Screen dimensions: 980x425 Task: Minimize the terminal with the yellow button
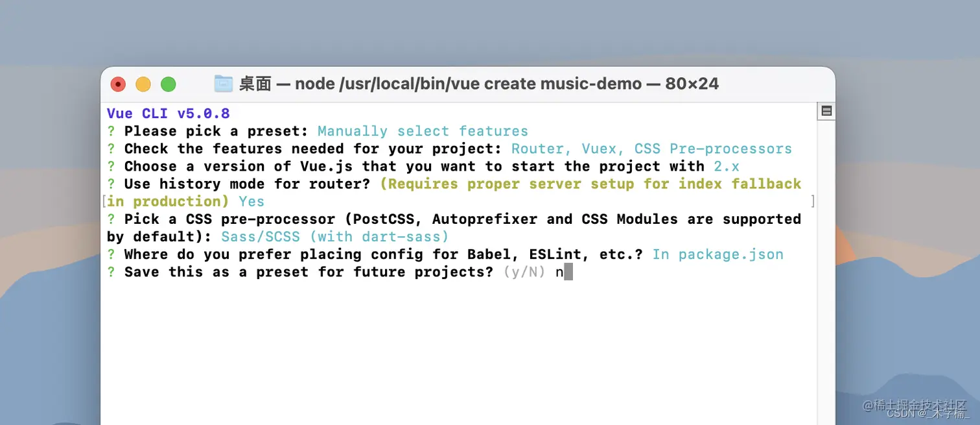(x=143, y=84)
